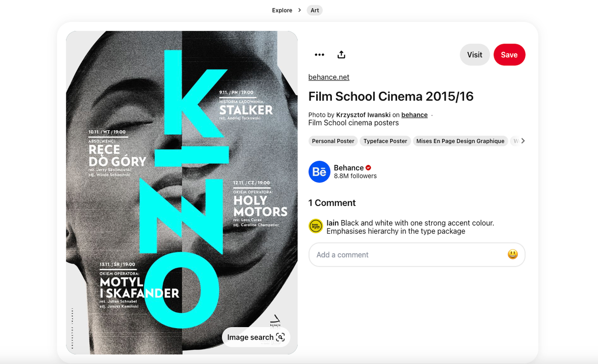
Task: Click the Behance profile logo avatar
Action: 319,172
